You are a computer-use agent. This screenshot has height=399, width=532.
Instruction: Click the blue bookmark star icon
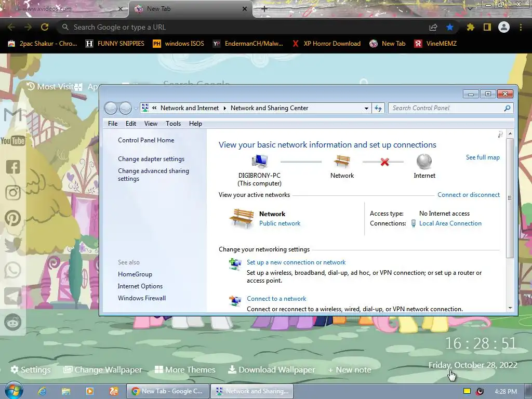(x=450, y=27)
